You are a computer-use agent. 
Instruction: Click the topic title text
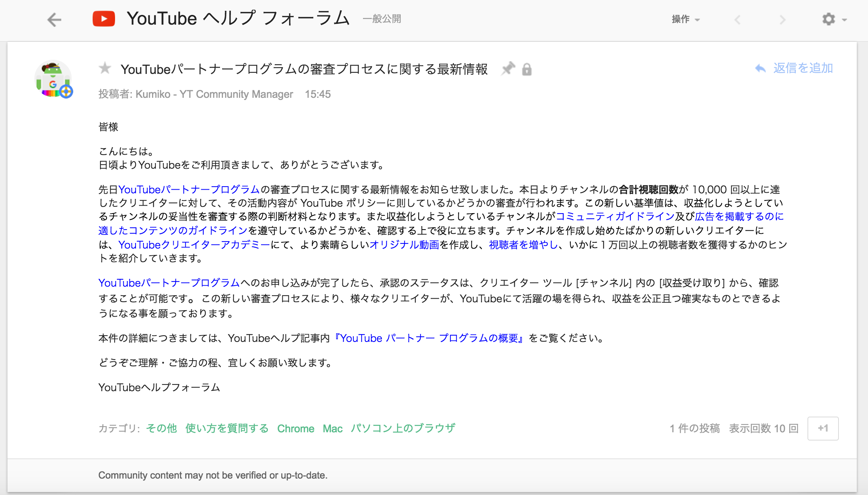pyautogui.click(x=304, y=69)
